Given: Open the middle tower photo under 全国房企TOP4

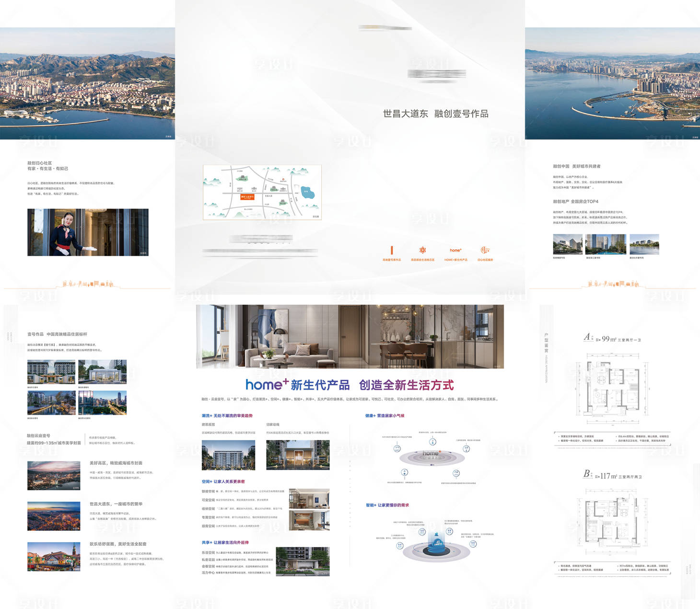Looking at the screenshot, I should click(x=606, y=244).
